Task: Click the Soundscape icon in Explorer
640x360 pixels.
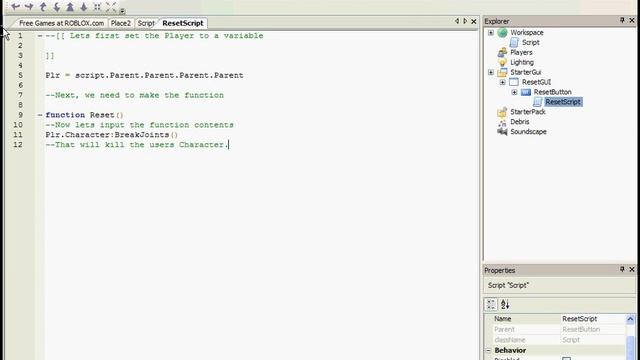Action: click(502, 131)
